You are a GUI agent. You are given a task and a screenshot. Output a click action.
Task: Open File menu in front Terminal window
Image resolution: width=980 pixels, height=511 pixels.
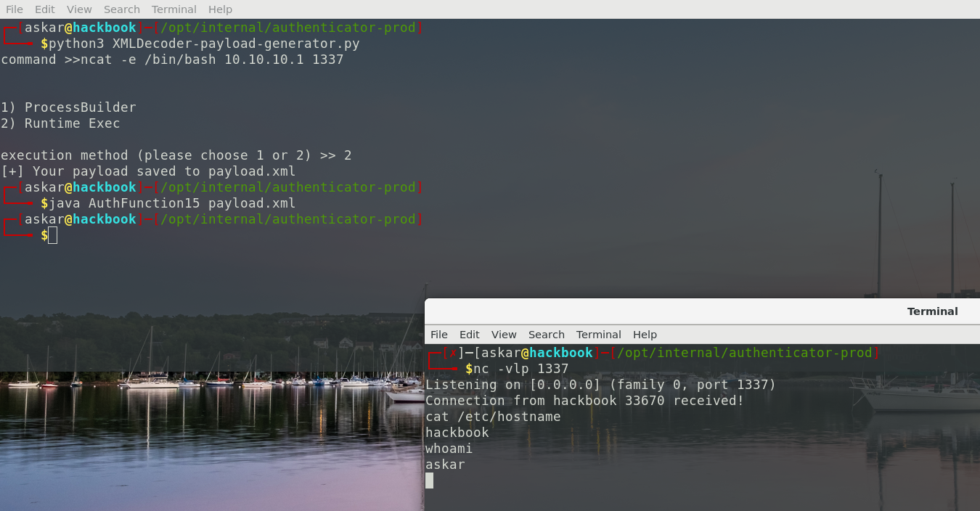point(439,335)
